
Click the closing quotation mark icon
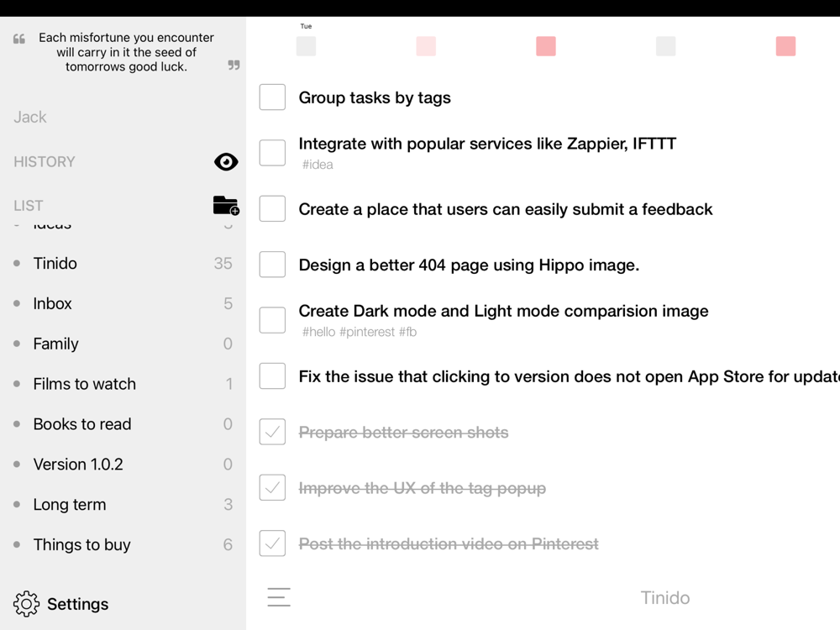coord(234,65)
